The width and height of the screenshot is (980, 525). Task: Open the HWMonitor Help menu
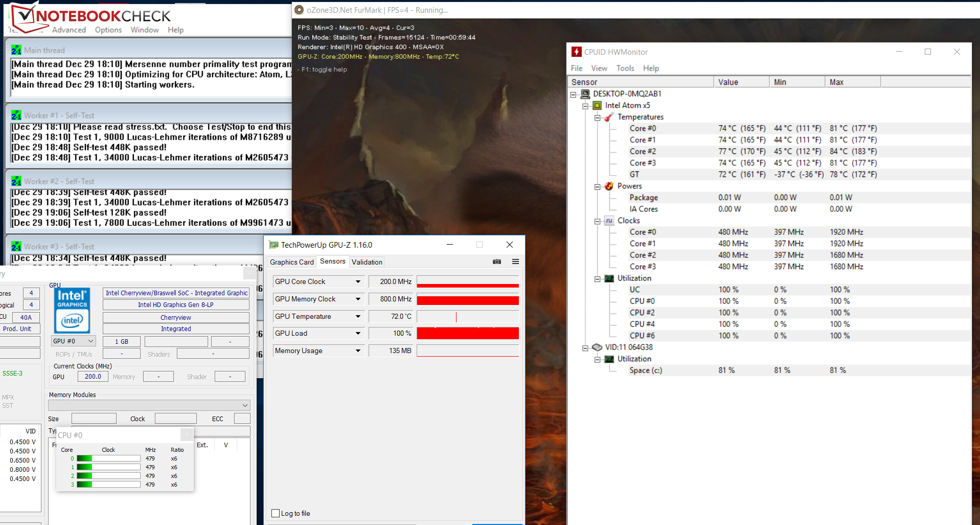(651, 68)
